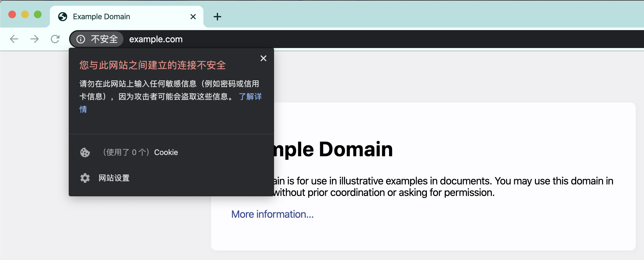The width and height of the screenshot is (644, 260).
Task: Click the red insecure connection heading
Action: pos(153,65)
